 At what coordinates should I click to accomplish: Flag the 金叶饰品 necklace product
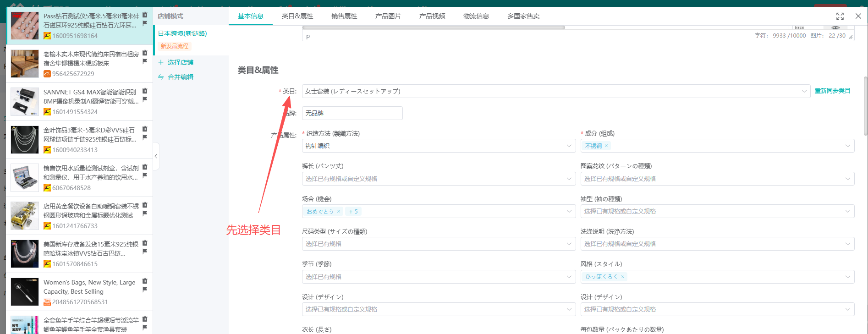click(x=145, y=137)
